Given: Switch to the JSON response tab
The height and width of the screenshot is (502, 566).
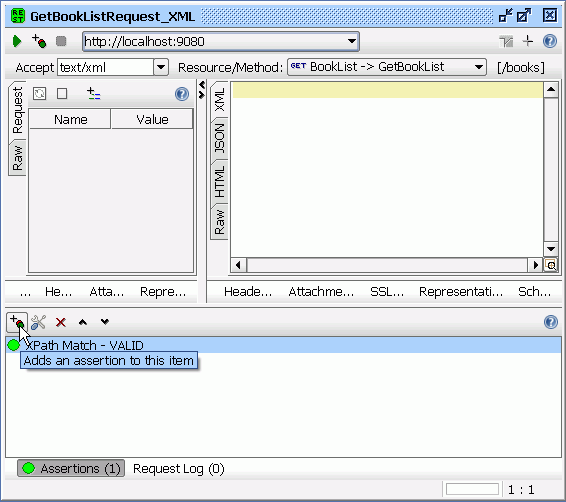Looking at the screenshot, I should [219, 138].
